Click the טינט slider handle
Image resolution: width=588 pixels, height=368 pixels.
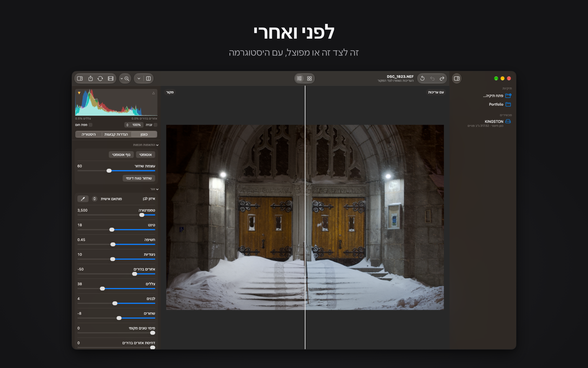(x=112, y=230)
